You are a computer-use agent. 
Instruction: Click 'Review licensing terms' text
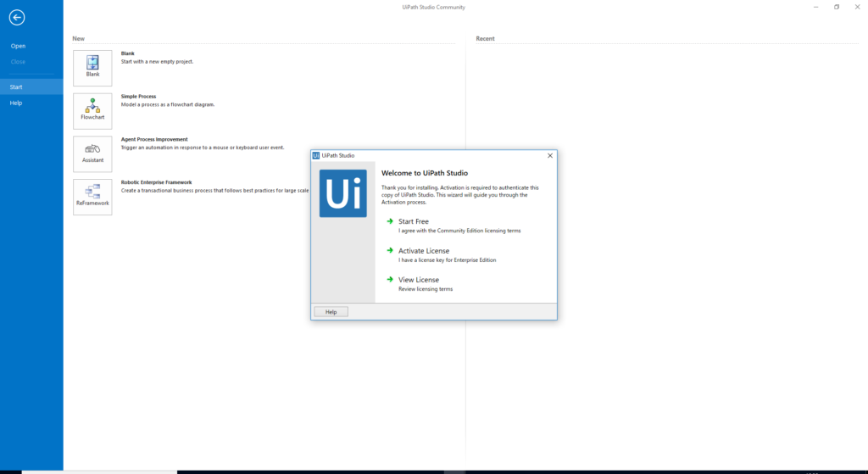426,289
